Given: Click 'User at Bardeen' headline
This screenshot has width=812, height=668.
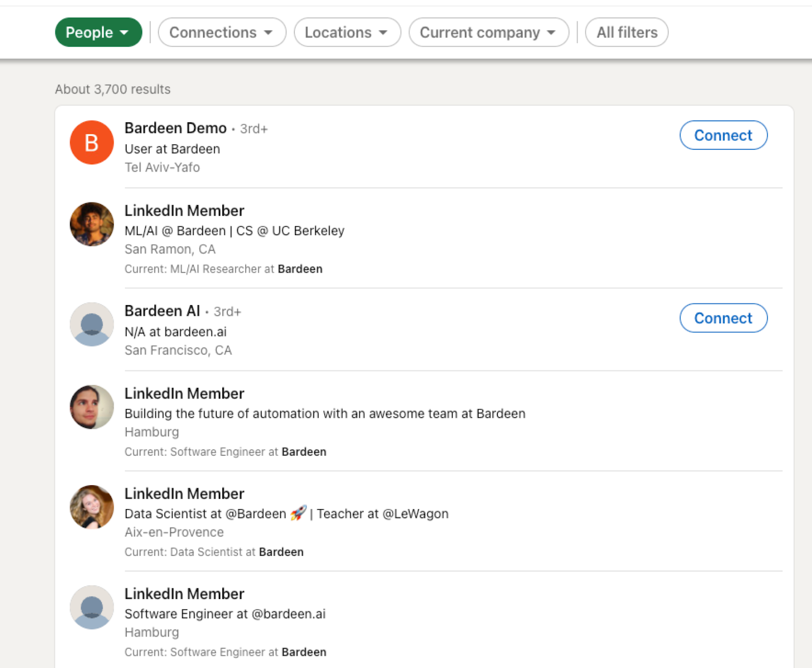Looking at the screenshot, I should coord(173,149).
